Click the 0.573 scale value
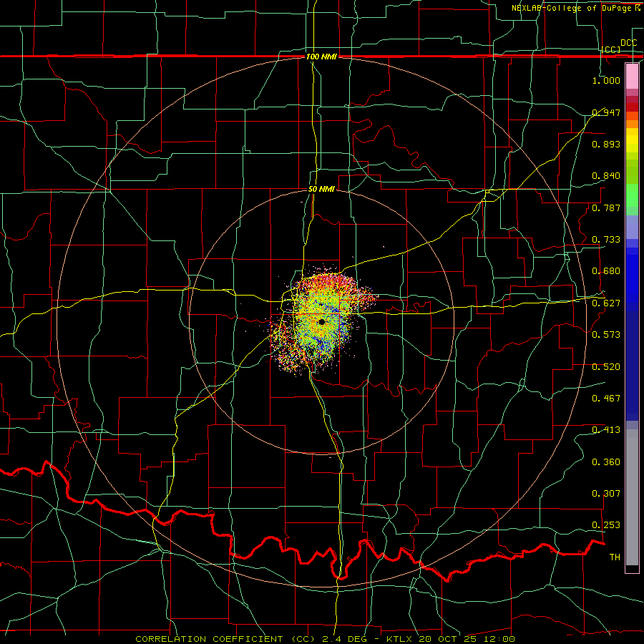The height and width of the screenshot is (644, 644). tap(606, 335)
